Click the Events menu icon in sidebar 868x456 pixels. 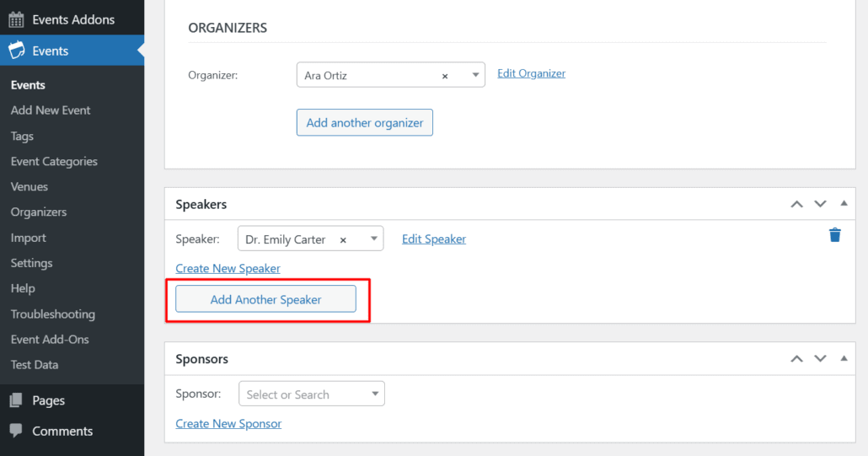pos(16,51)
